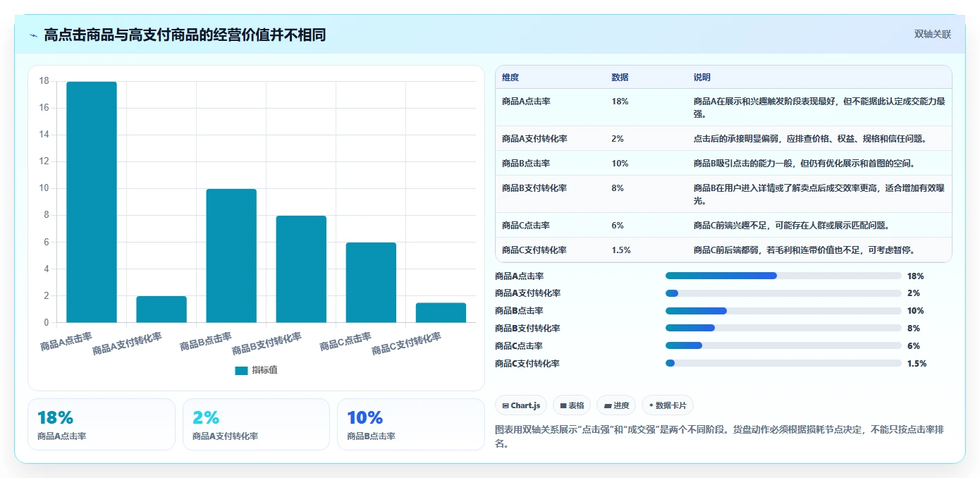Click the dashboard title 高点击商品与高支付商品
Viewport: 980px width, 478px height.
coord(185,35)
